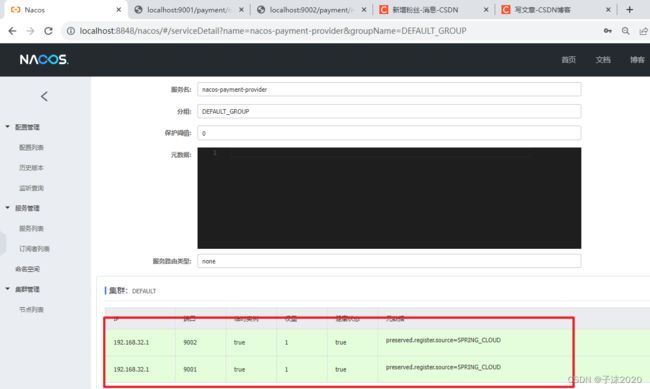Viewport: 650px width, 389px height.
Task: Click metadata text in the 9001 row
Action: coord(443,367)
